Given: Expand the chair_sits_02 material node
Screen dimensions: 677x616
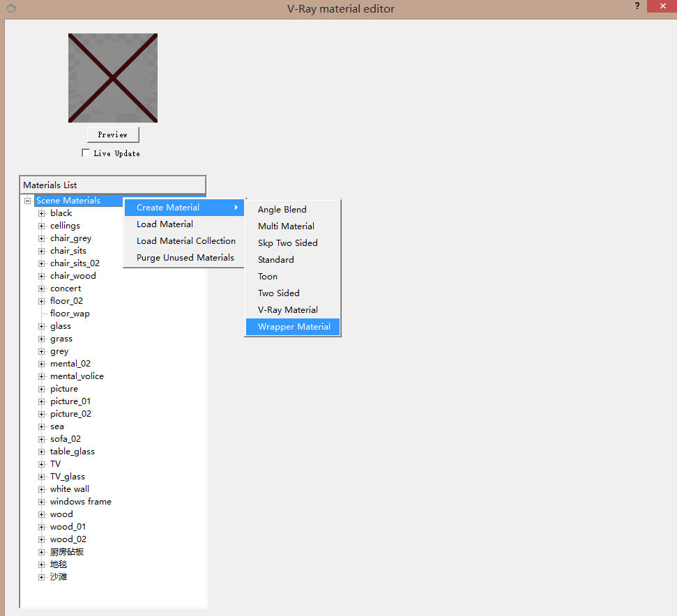Looking at the screenshot, I should 41,263.
